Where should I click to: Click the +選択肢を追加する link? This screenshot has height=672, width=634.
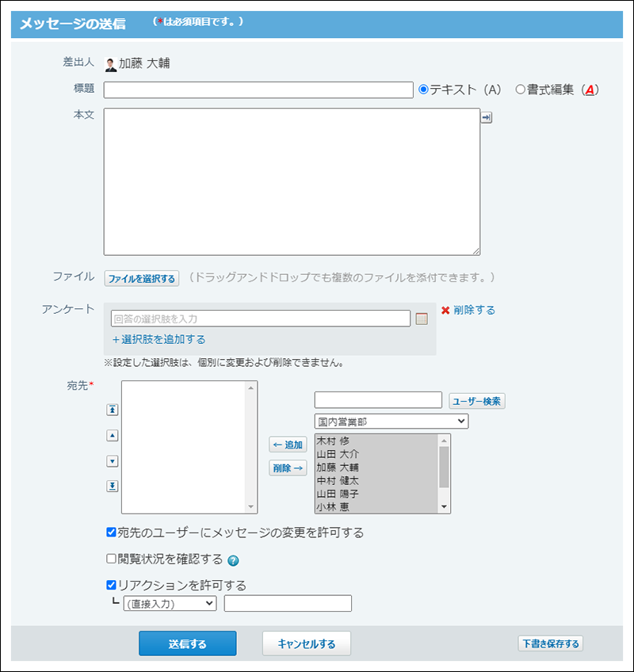click(158, 339)
